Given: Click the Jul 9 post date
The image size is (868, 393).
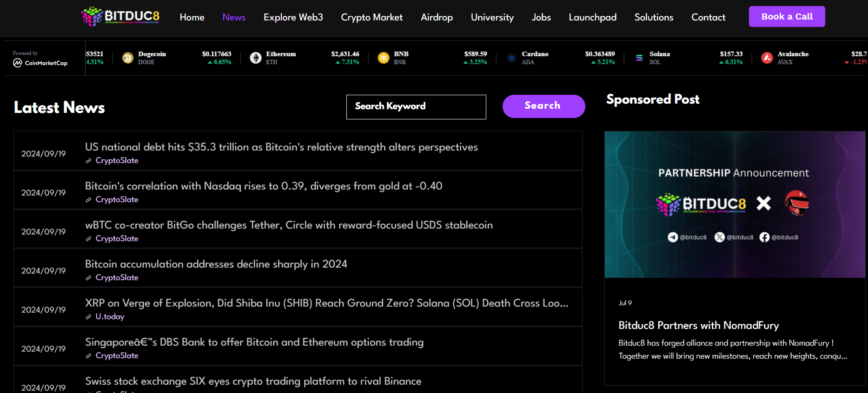Looking at the screenshot, I should click(x=625, y=303).
